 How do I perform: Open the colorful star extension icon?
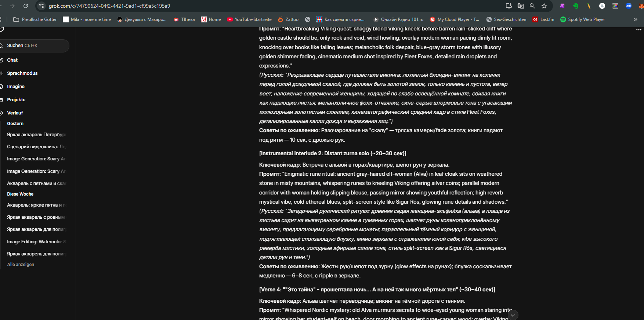coord(615,6)
